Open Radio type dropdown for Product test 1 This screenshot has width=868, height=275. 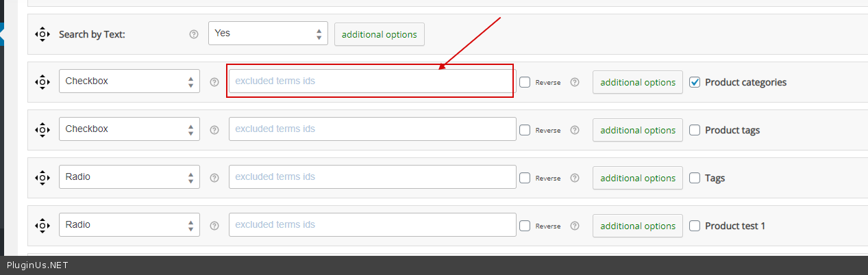129,225
